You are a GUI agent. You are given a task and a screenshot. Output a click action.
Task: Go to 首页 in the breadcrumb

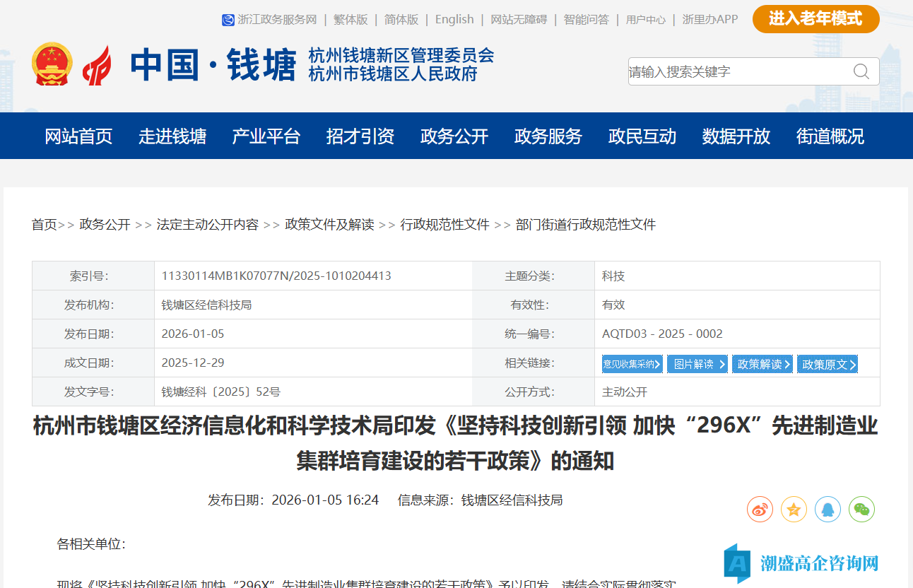[x=44, y=225]
